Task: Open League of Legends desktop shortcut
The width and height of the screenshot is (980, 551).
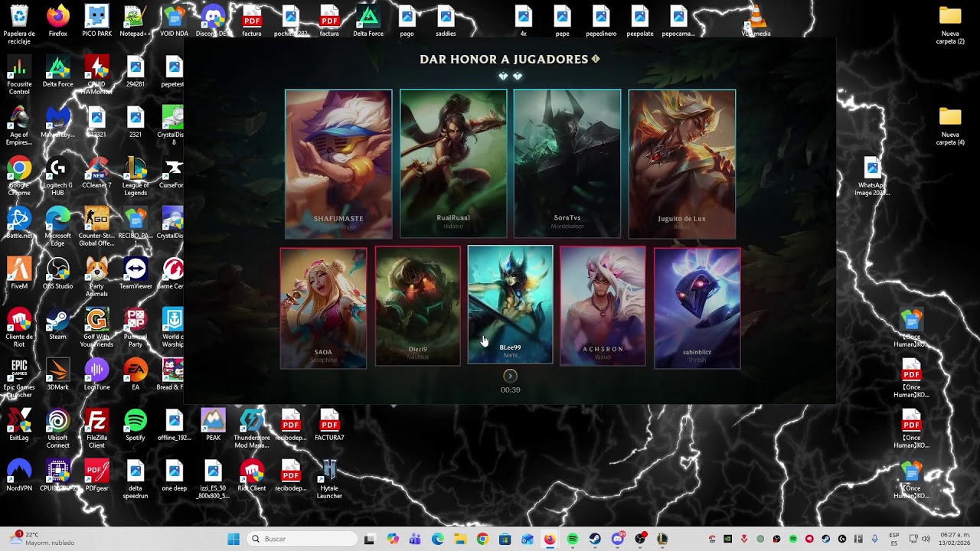Action: [x=136, y=176]
